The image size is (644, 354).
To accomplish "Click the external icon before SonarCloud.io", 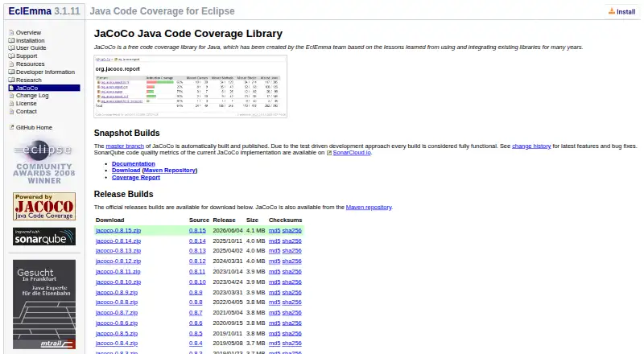I will pos(329,153).
